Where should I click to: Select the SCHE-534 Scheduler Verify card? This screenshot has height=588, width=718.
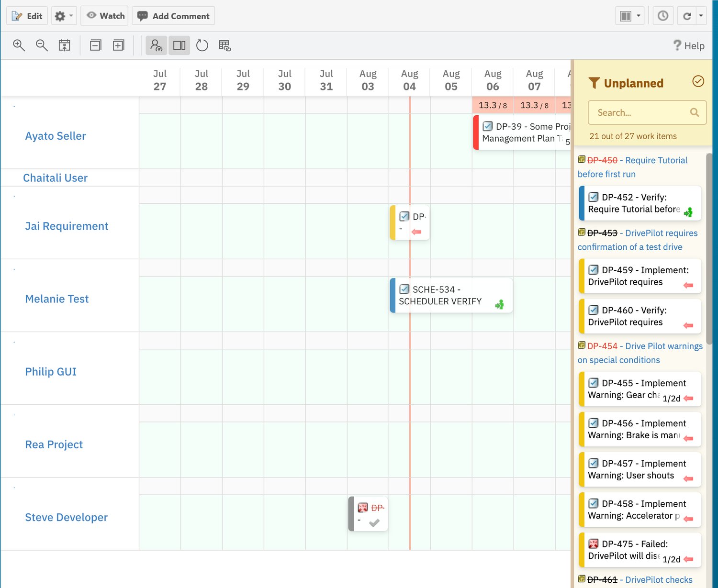pyautogui.click(x=451, y=295)
